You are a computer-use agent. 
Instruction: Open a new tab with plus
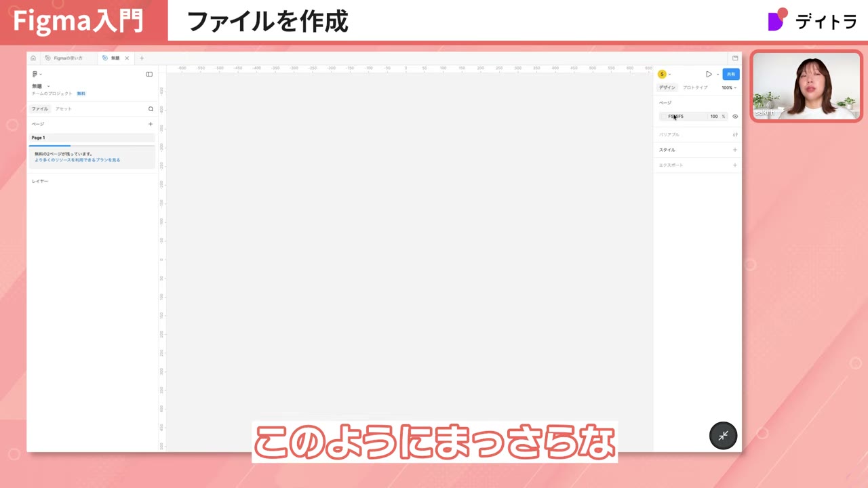coord(142,58)
